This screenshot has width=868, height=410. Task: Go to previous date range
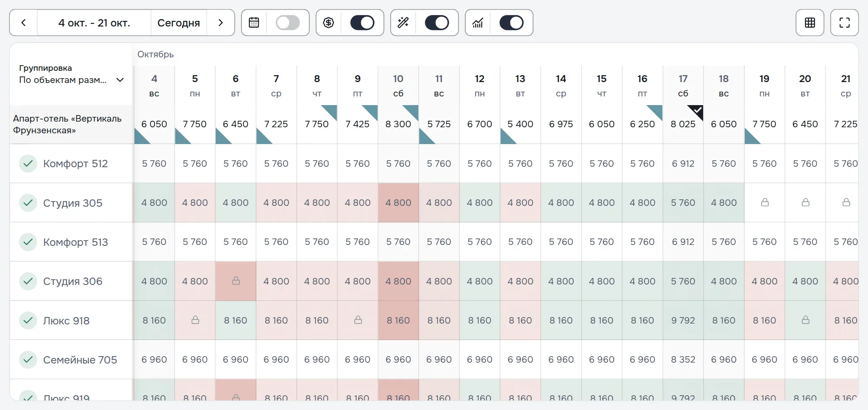coord(23,23)
